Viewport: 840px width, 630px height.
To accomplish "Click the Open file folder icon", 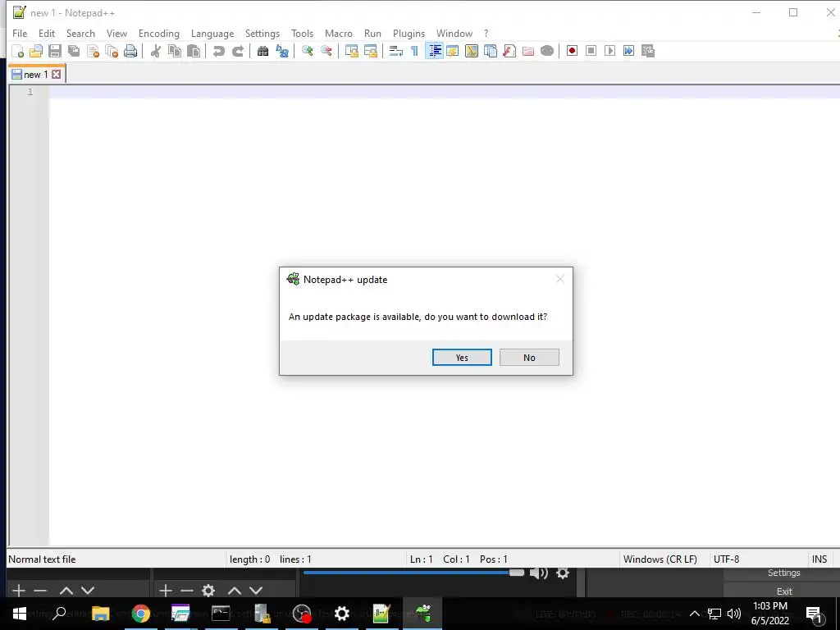I will pyautogui.click(x=36, y=51).
